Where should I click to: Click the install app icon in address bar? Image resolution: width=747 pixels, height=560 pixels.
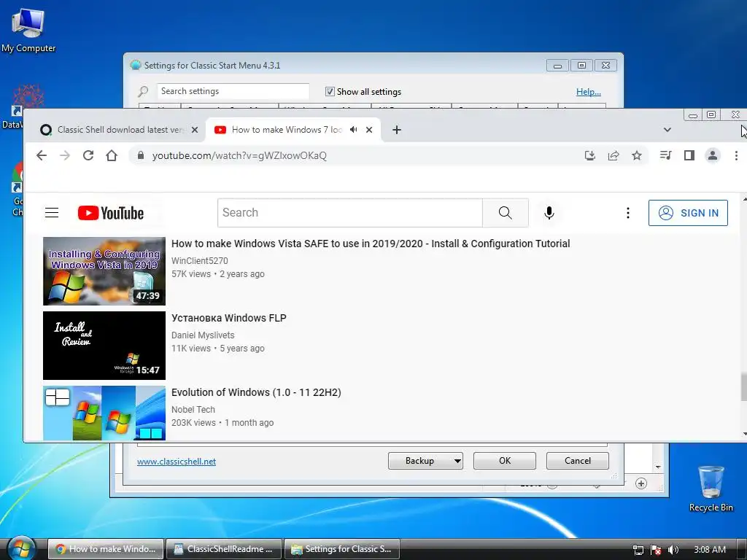pyautogui.click(x=589, y=155)
